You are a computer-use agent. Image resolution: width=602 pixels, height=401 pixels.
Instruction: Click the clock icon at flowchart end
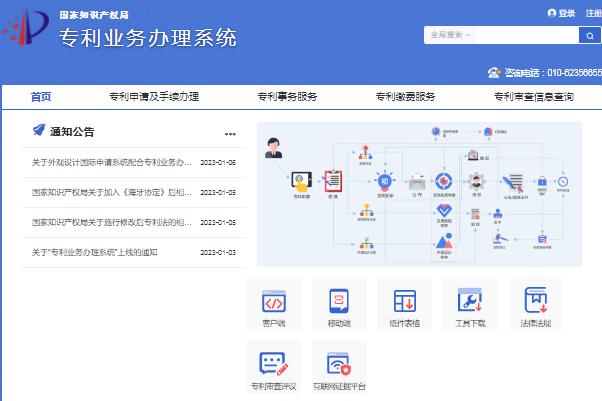pos(563,181)
